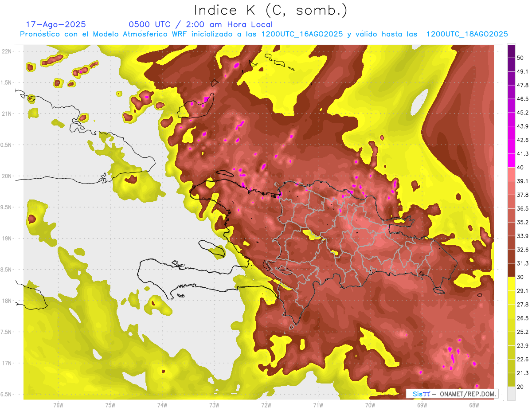532x411 pixels.
Task: Pick the gray swatch below 20 on colorbar
Action: point(511,394)
